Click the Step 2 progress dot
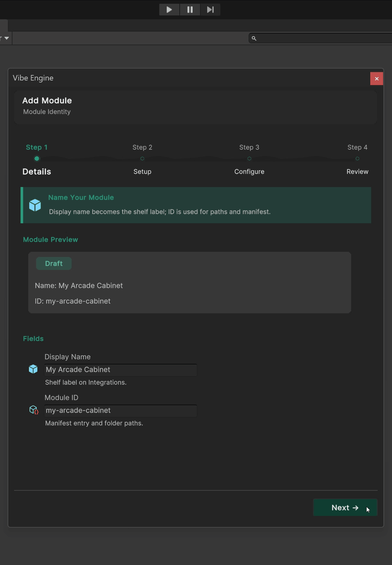Viewport: 392px width, 565px height. click(142, 159)
